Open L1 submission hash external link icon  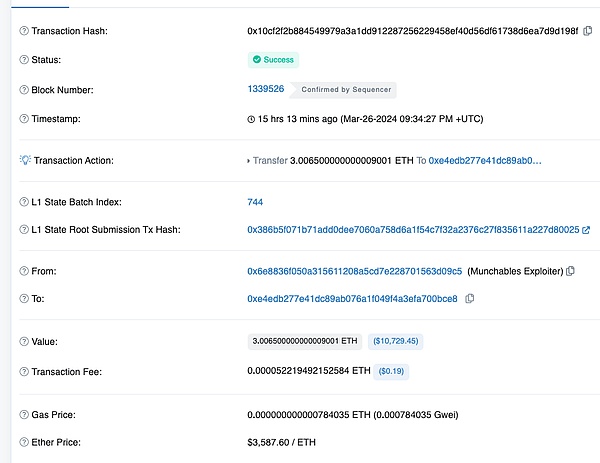pos(586,230)
